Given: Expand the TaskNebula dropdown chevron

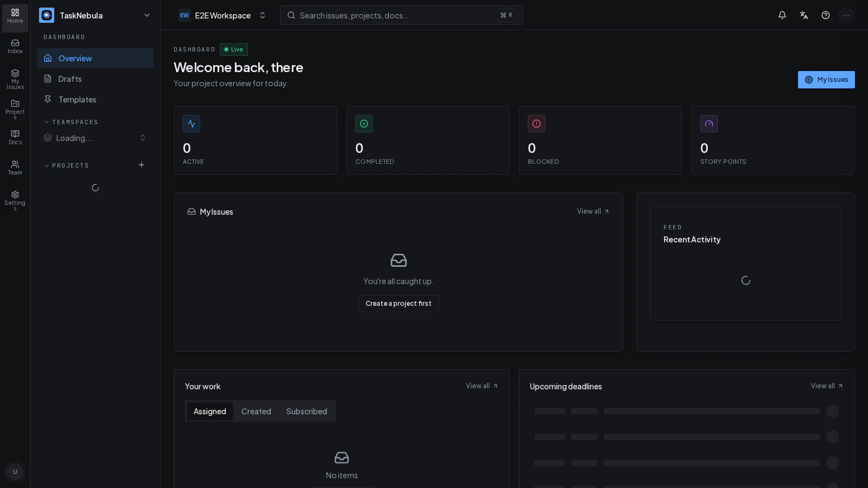Looking at the screenshot, I should (147, 15).
